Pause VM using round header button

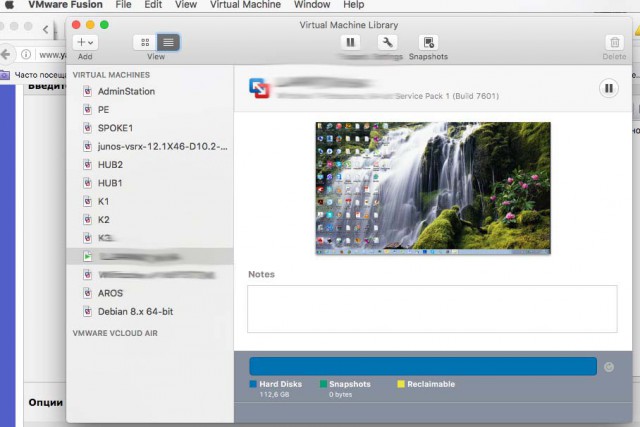609,88
